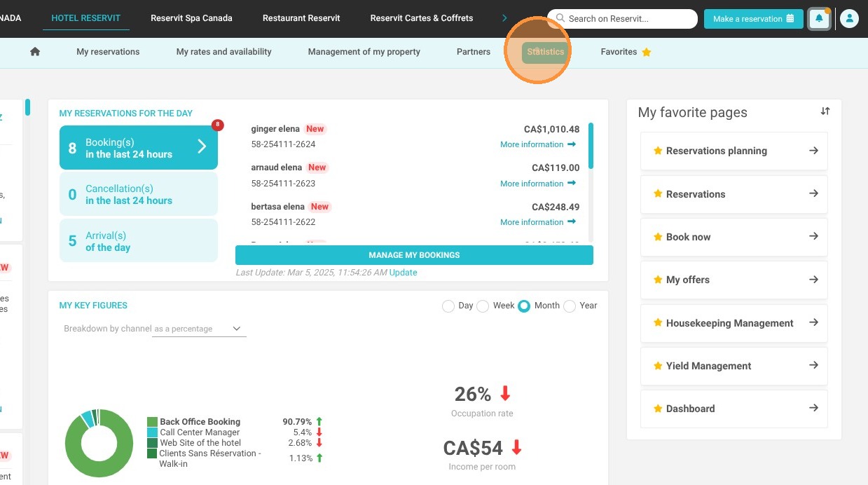Switch to the HOTEL RESERVIT tab
868x485 pixels.
point(85,18)
